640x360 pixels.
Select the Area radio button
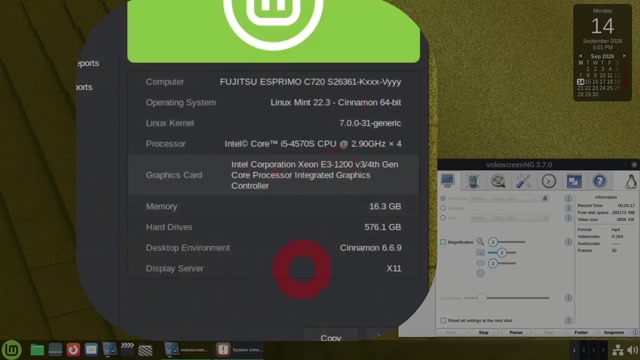[443, 218]
